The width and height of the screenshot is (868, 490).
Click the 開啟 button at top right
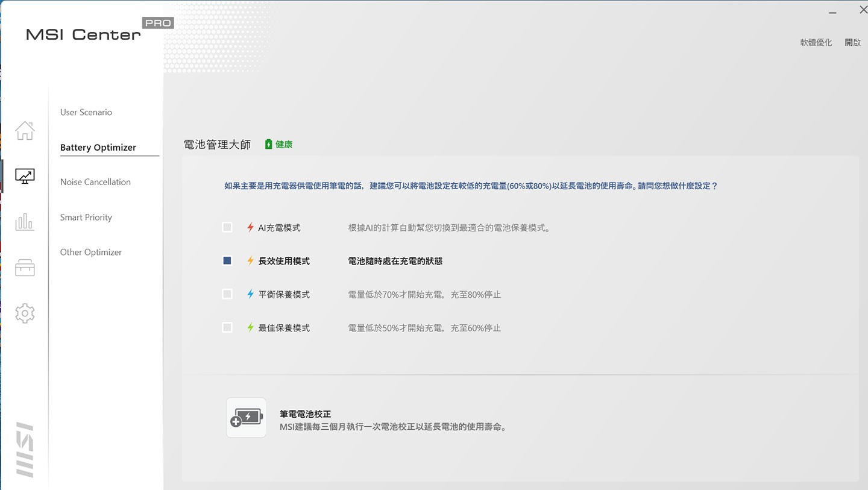(x=853, y=42)
